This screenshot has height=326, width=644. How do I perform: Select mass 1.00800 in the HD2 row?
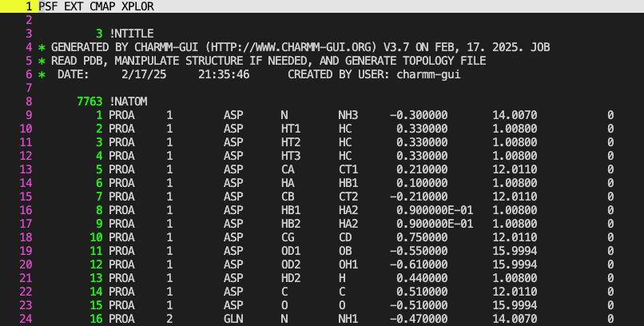(515, 277)
